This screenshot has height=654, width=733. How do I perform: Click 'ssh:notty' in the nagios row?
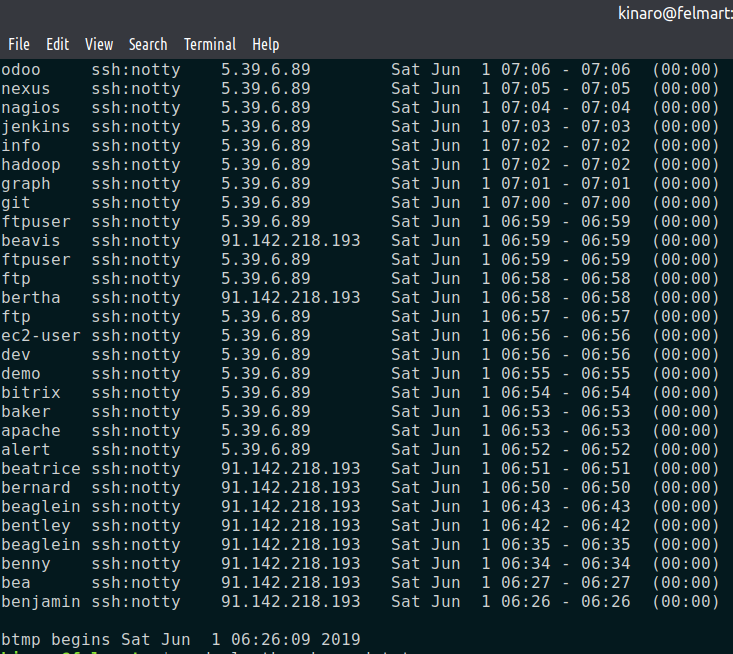[136, 108]
